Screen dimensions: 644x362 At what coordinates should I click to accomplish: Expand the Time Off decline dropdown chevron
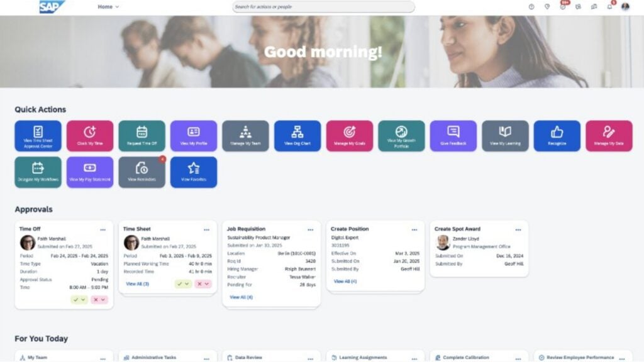[104, 300]
